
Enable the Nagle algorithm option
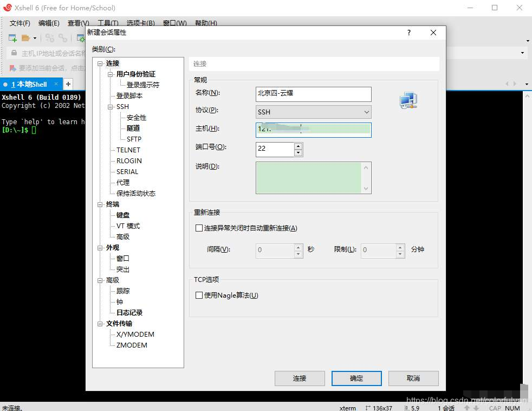pyautogui.click(x=199, y=296)
